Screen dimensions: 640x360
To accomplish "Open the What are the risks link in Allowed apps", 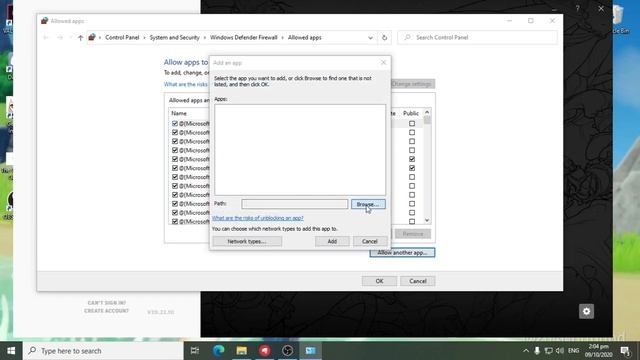I will tap(186, 84).
